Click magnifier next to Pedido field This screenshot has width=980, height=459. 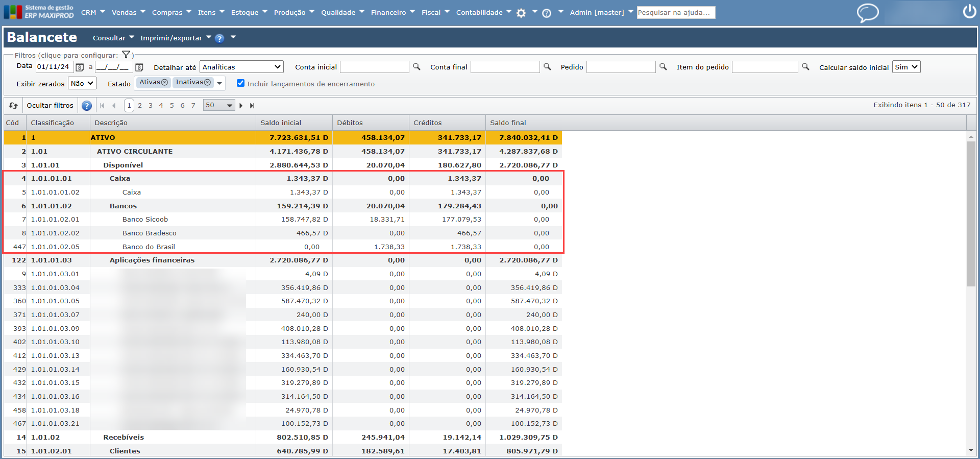663,67
